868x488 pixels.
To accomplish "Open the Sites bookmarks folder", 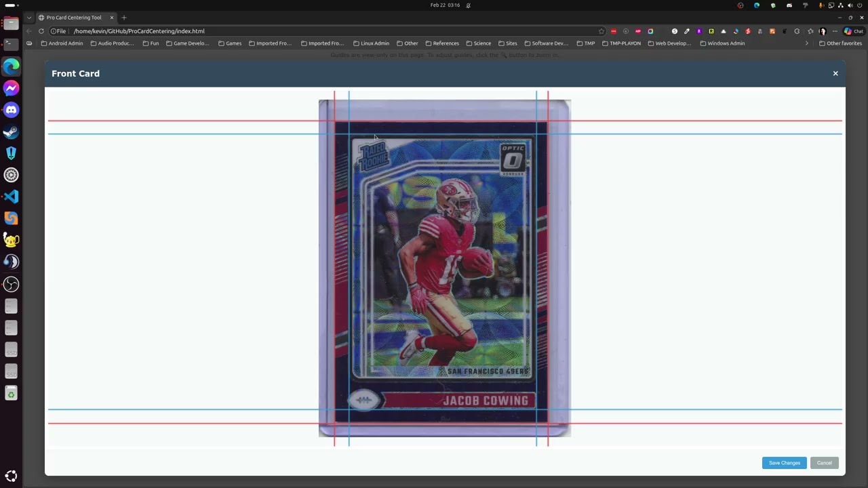I will 508,43.
